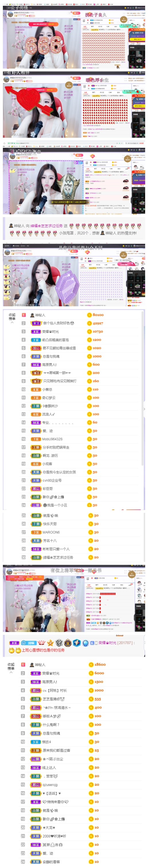Select user cvn80企业号 in ranking
The width and height of the screenshot is (148, 868).
(52, 480)
